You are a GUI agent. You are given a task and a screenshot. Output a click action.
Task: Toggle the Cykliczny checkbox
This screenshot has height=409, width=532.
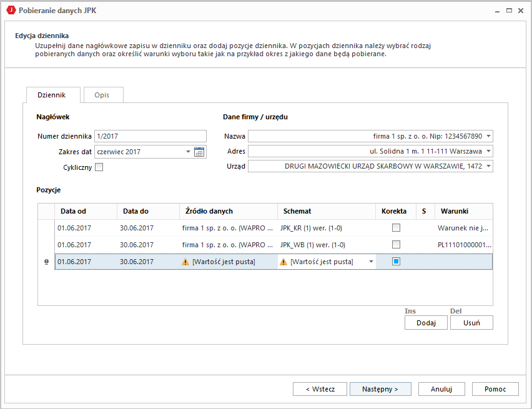99,167
